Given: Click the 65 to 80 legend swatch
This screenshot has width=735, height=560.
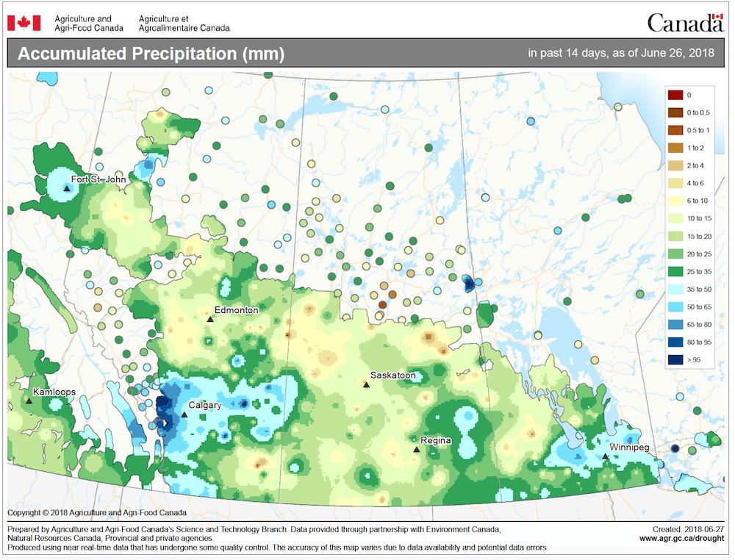Looking at the screenshot, I should click(675, 324).
